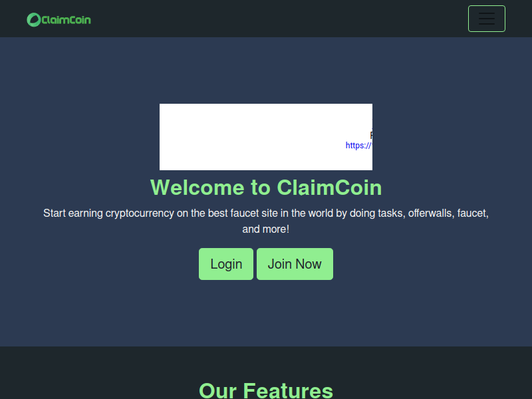Click the word 'Features' in the bottom heading
This screenshot has width=532, height=399.
tap(288, 390)
